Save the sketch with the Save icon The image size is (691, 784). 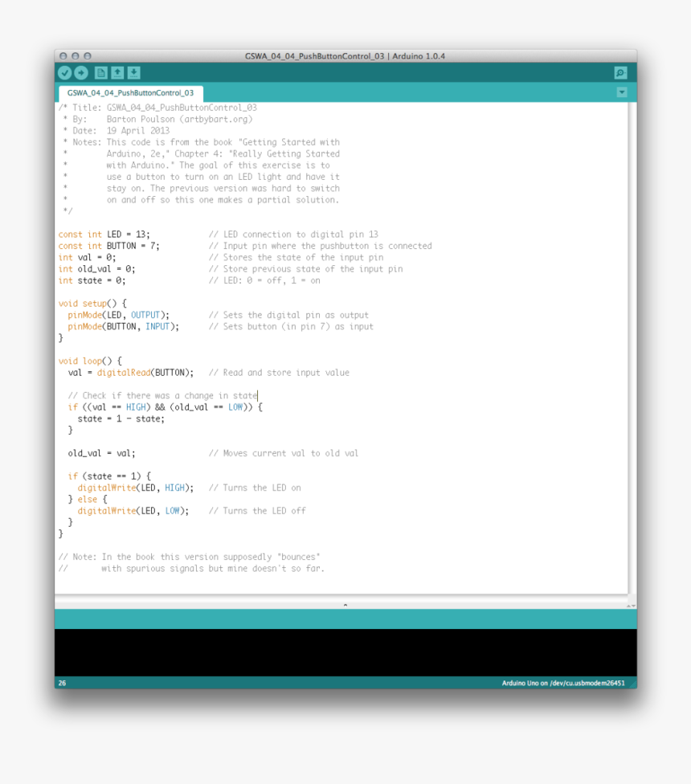coord(133,73)
